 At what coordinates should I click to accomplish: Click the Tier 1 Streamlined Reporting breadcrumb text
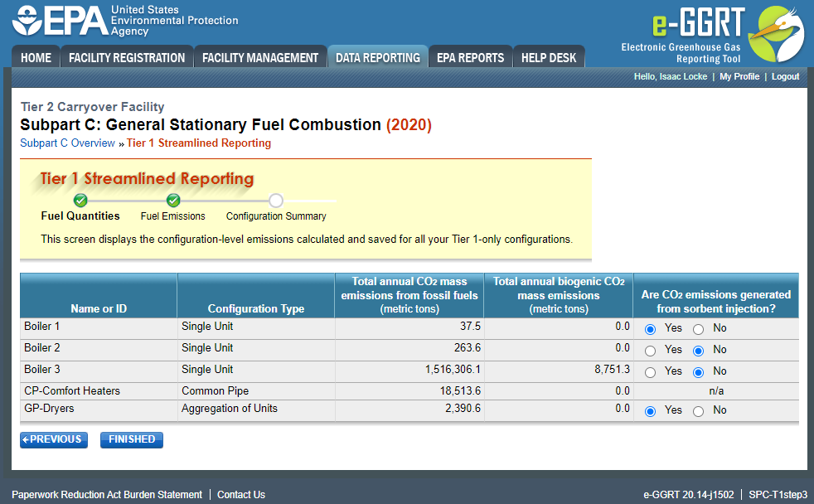(x=199, y=143)
